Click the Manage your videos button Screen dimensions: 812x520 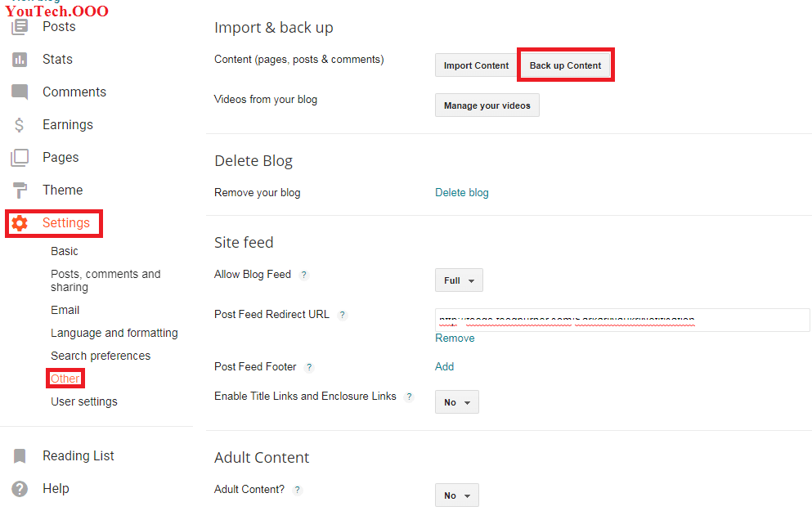tap(487, 105)
